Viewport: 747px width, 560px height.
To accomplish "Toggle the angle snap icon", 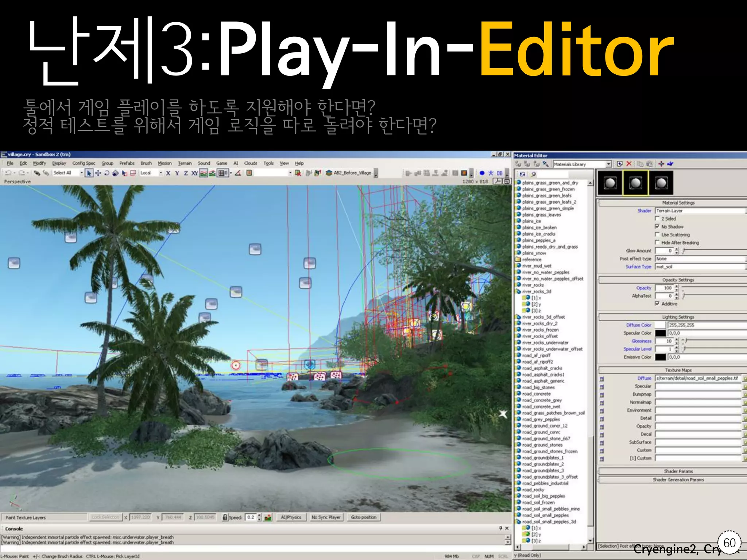I will pos(238,173).
